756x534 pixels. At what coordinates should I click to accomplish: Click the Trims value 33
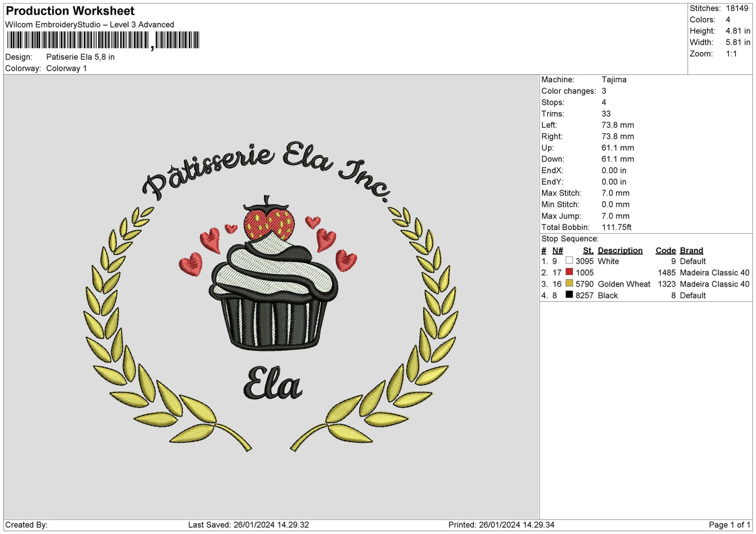point(606,113)
